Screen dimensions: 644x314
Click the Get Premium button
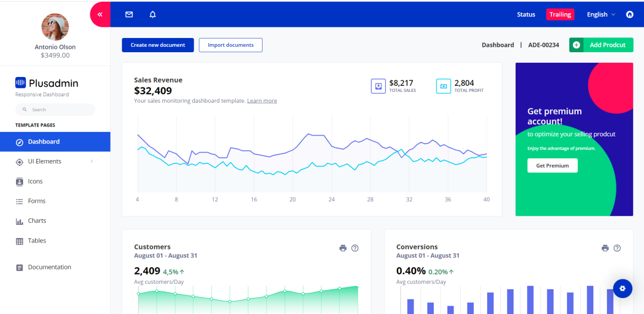[553, 166]
